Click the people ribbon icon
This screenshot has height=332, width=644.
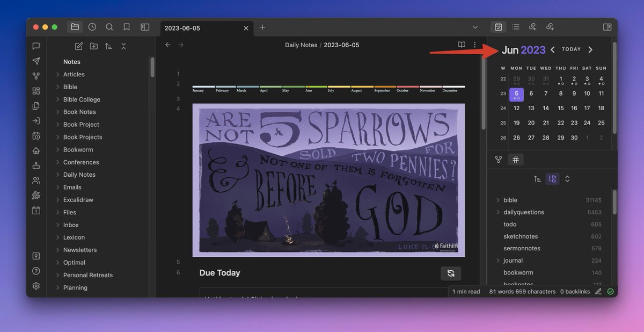tap(36, 181)
